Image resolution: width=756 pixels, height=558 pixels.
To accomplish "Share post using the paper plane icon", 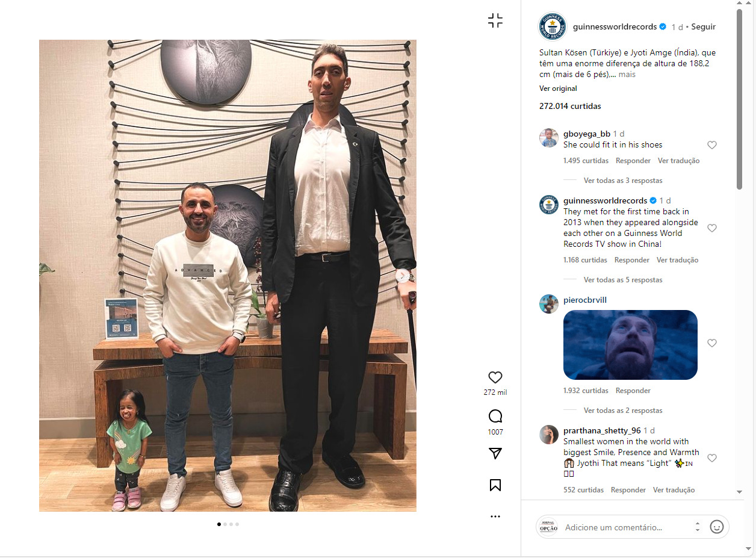I will (495, 453).
